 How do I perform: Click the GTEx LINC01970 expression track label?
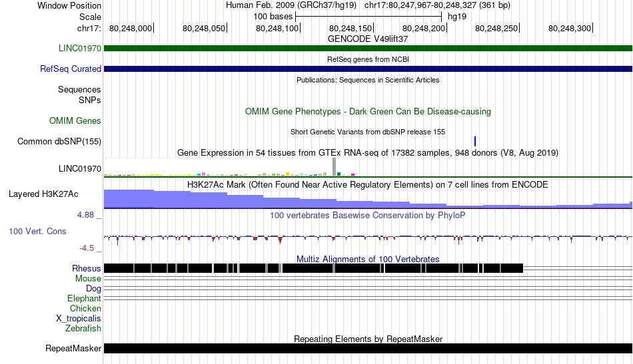(79, 169)
